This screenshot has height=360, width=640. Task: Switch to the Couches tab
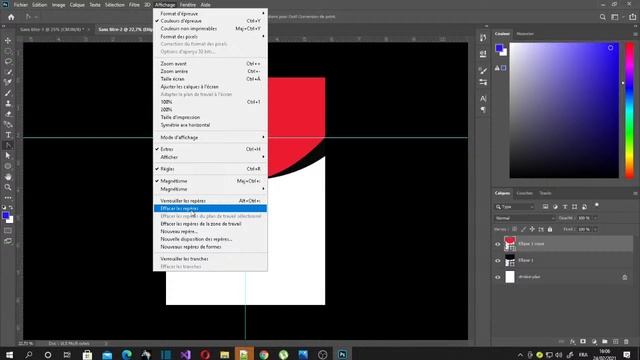524,193
